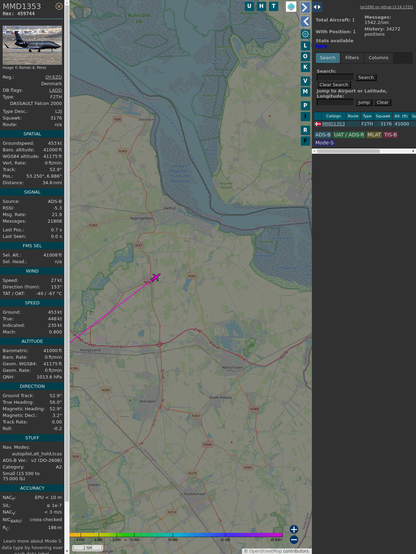Switch to the Search tab

pos(328,58)
